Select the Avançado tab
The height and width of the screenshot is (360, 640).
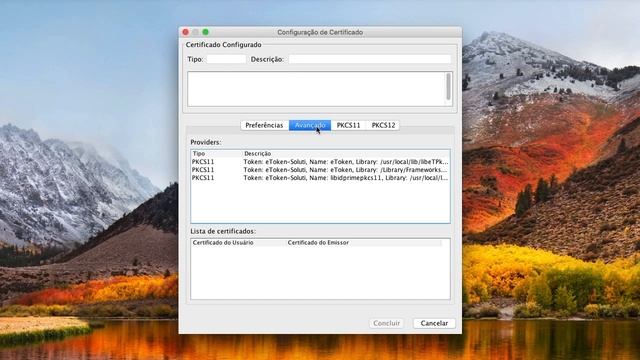[310, 125]
